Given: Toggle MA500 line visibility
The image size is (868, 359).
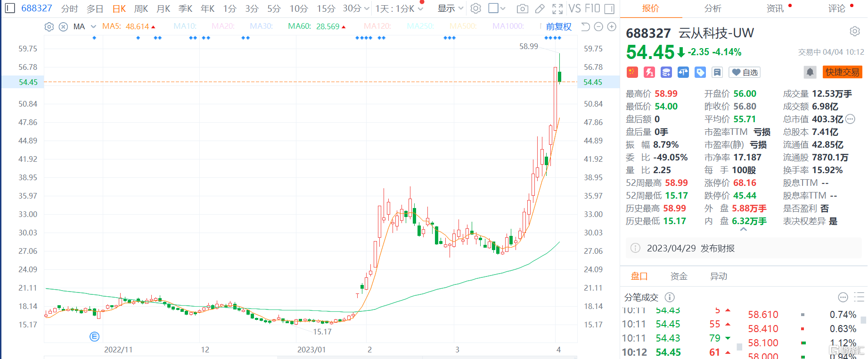Looking at the screenshot, I should tap(463, 26).
